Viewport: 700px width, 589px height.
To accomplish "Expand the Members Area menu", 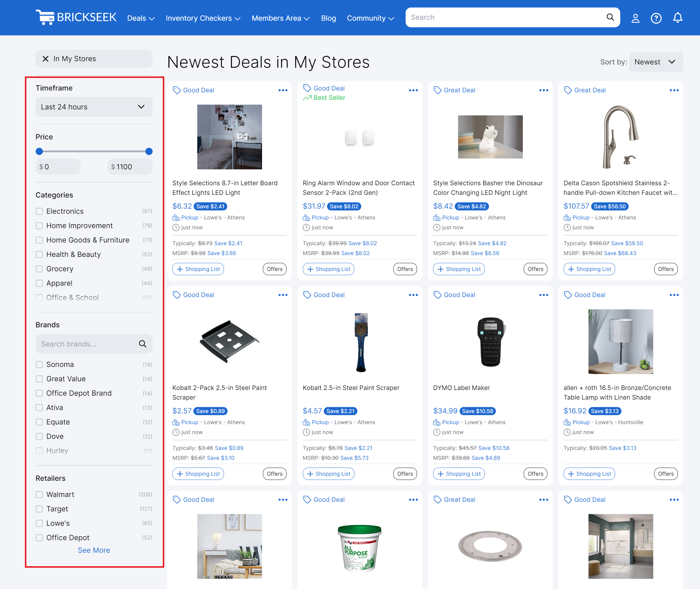I will click(x=281, y=18).
